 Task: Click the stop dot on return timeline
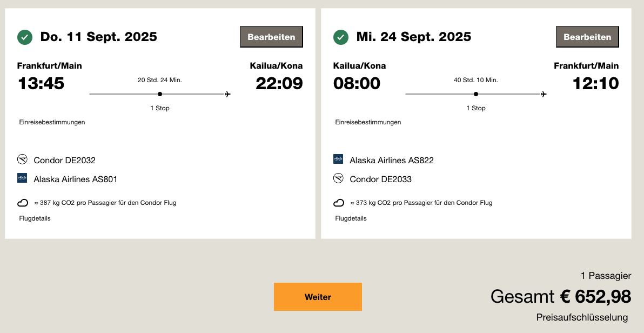click(x=475, y=94)
